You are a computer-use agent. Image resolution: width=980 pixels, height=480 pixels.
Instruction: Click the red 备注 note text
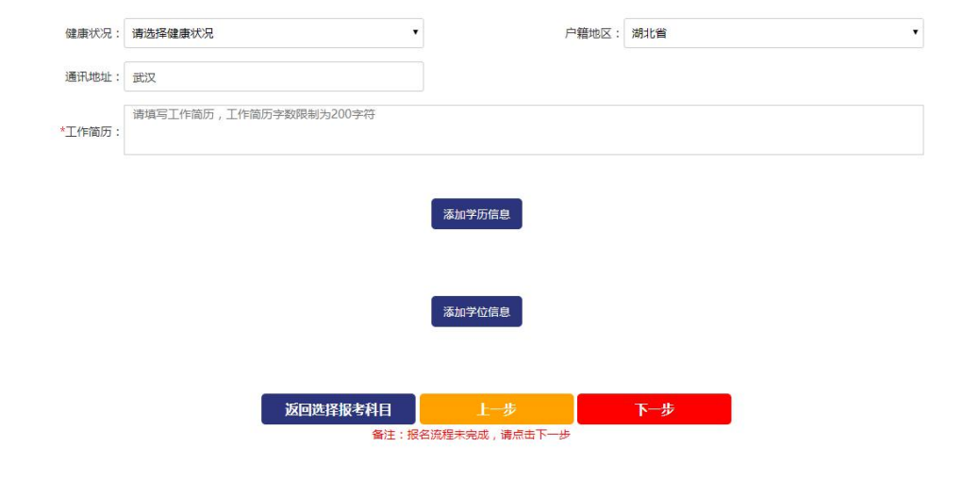[471, 435]
